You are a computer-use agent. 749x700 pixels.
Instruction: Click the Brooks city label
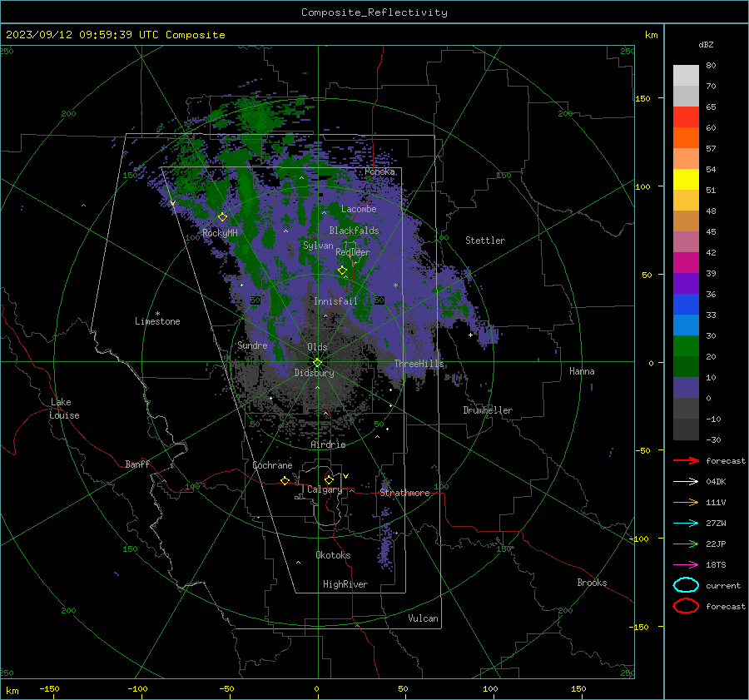(x=592, y=583)
